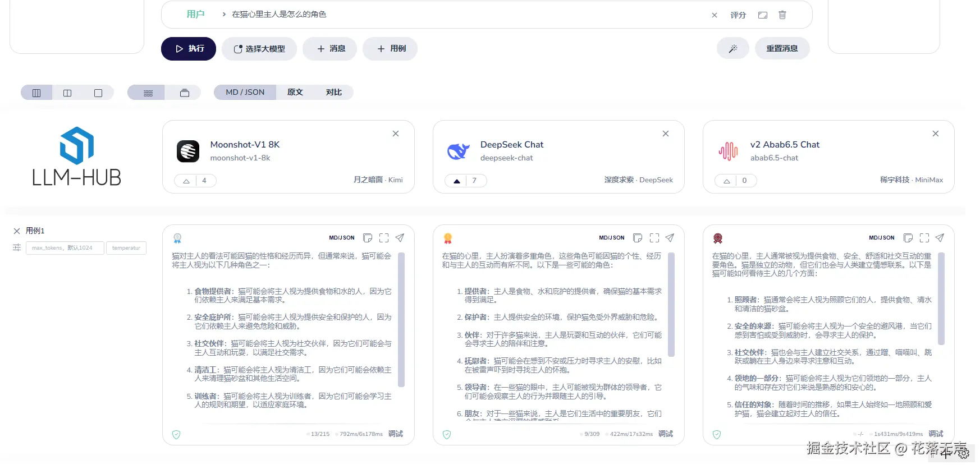
Task: Remove the user message with X icon
Action: 715,15
